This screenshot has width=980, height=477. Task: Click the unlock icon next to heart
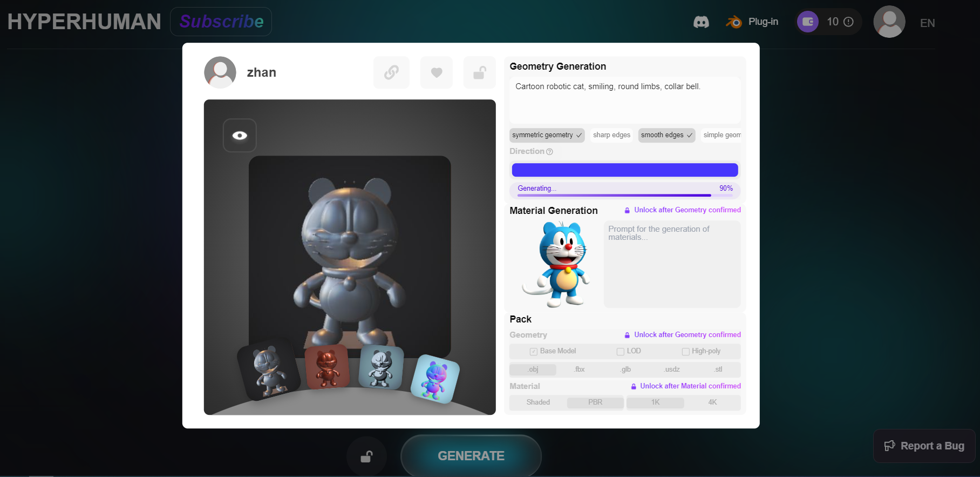480,72
